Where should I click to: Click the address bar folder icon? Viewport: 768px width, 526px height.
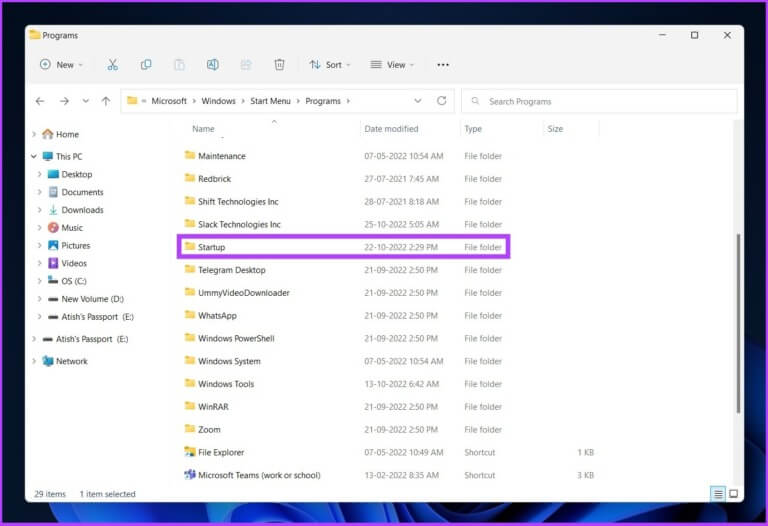pos(132,100)
